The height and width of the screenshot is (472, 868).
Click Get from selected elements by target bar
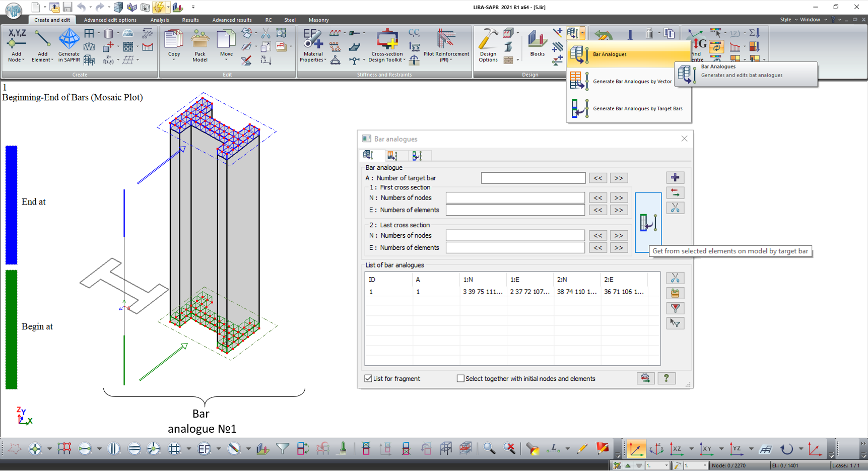coord(648,222)
